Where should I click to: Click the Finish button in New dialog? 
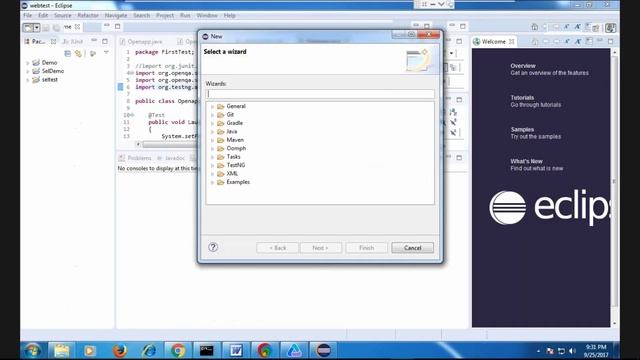click(x=366, y=248)
